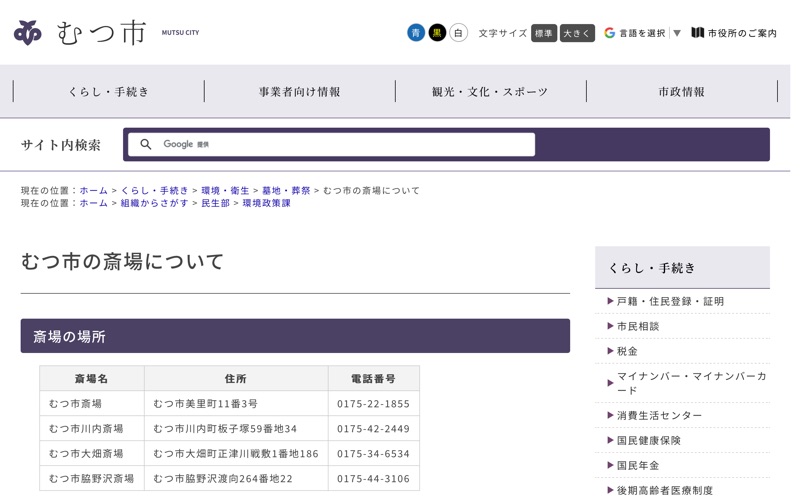This screenshot has height=500, width=800.
Task: Click the magnifier search icon
Action: pyautogui.click(x=146, y=144)
